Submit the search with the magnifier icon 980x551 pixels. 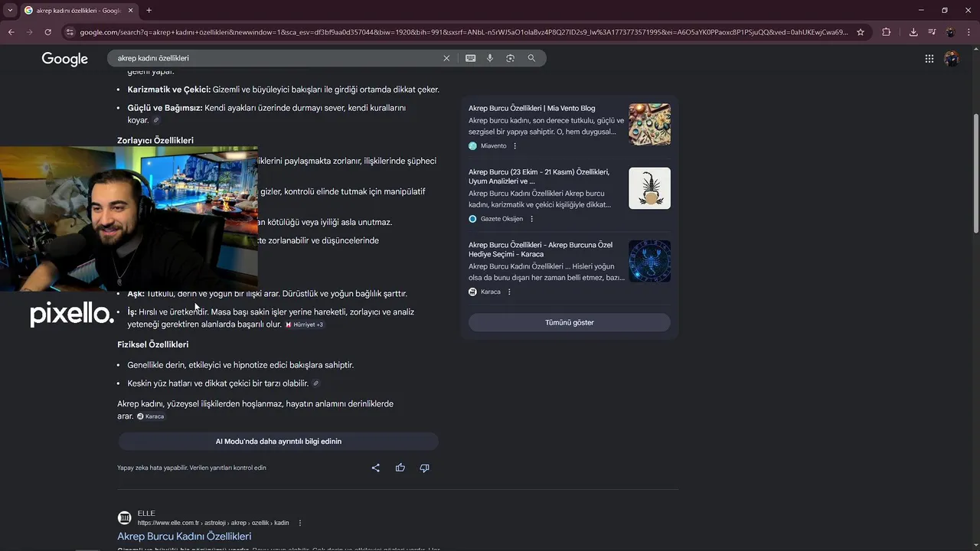coord(531,58)
